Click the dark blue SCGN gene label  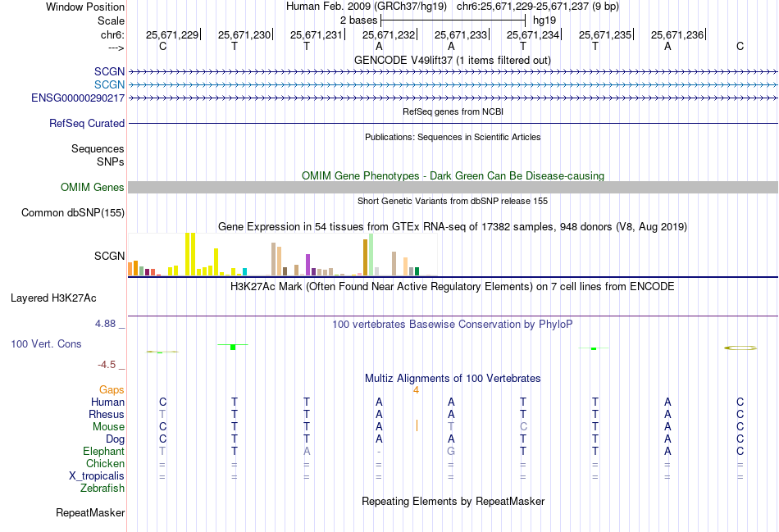pyautogui.click(x=109, y=71)
